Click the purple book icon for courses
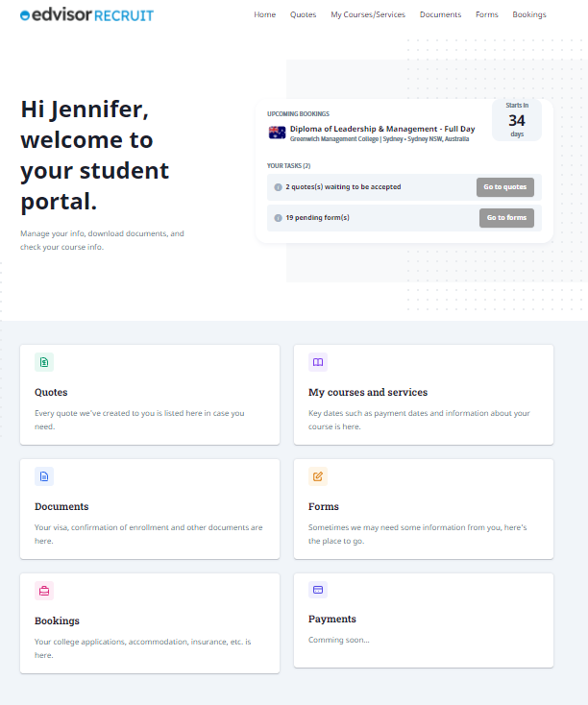The width and height of the screenshot is (588, 705). pos(318,362)
